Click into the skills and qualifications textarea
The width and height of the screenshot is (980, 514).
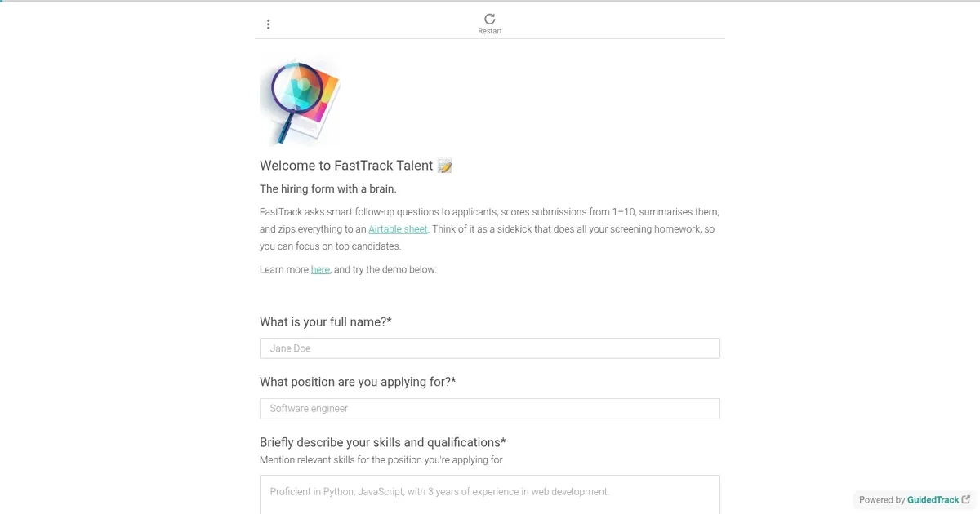(490, 494)
